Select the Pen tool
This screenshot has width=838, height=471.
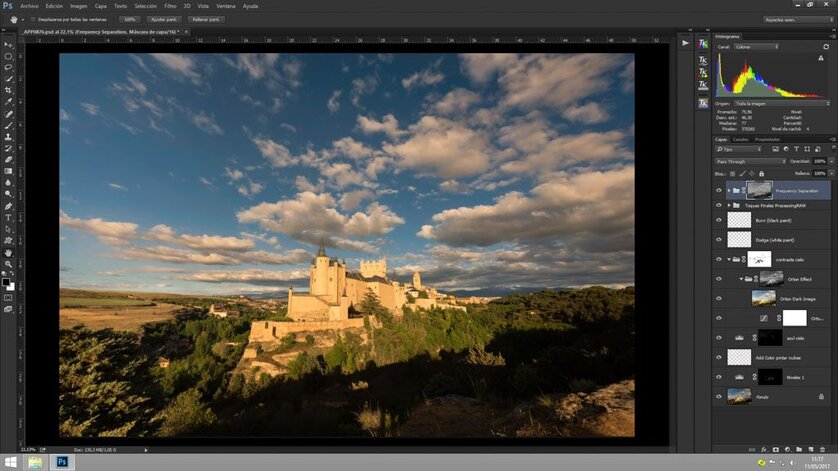pyautogui.click(x=8, y=206)
